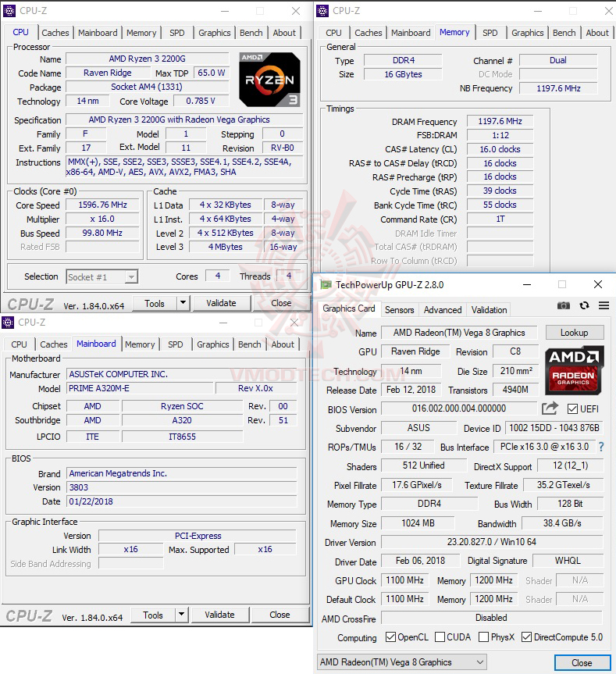Click GPU-Z refresh icon

(x=584, y=305)
